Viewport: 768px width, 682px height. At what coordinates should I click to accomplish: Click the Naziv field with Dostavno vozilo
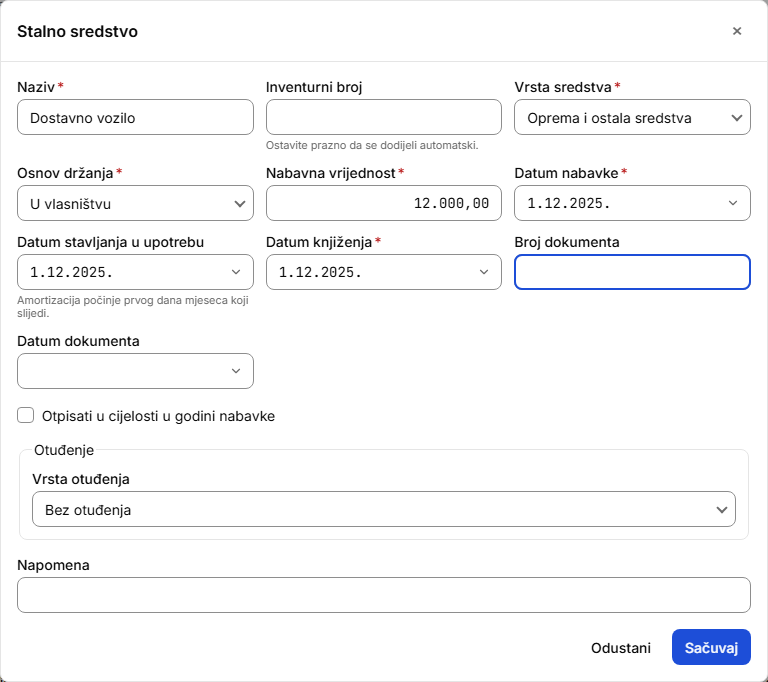[135, 117]
